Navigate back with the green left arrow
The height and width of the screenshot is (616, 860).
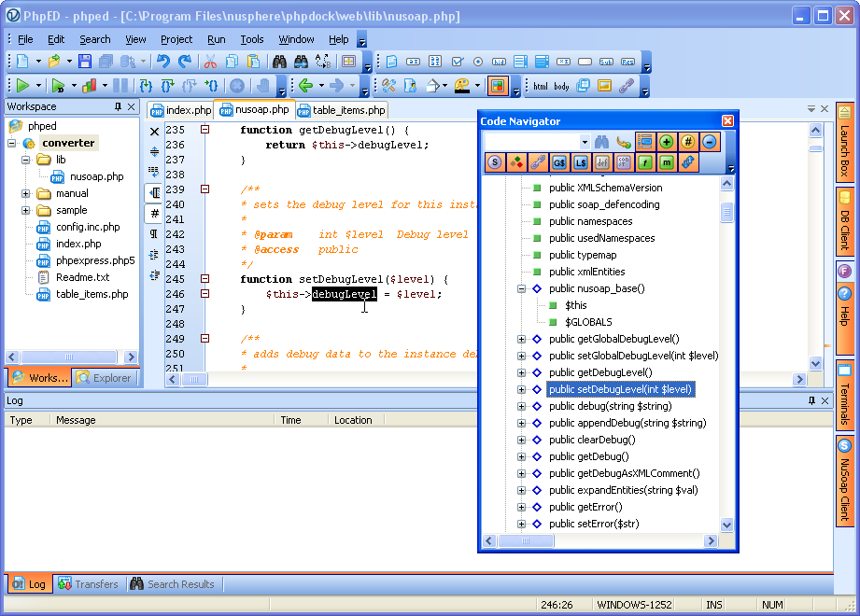click(x=305, y=86)
